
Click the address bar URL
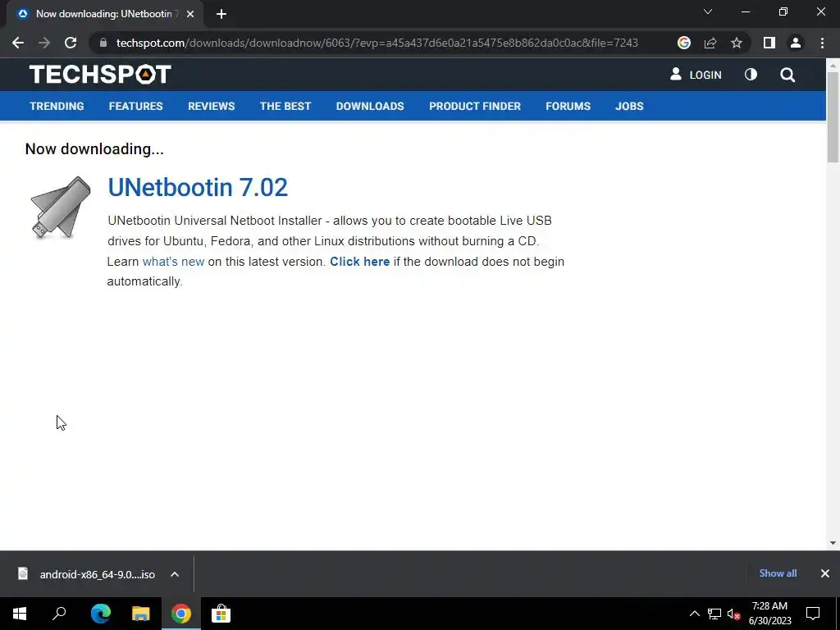click(x=377, y=43)
